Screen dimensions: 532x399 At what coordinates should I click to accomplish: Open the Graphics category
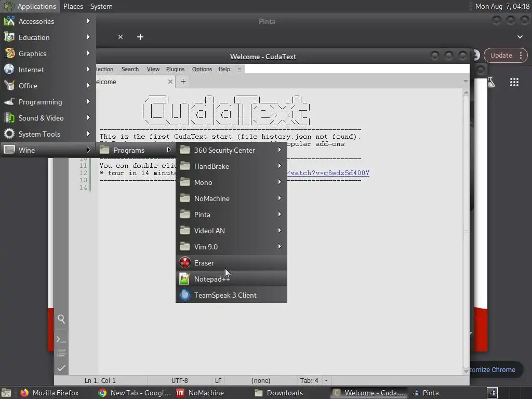click(x=48, y=54)
